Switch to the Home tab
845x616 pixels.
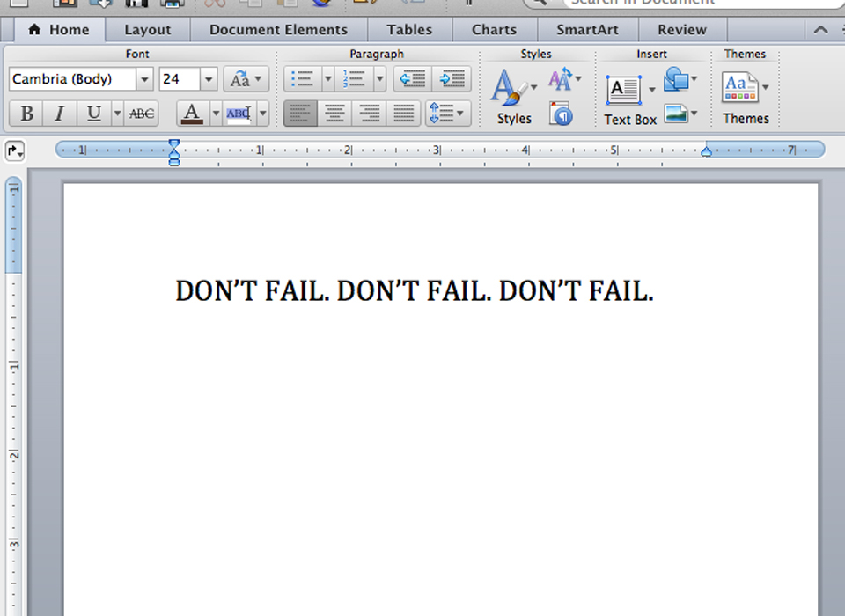[x=59, y=30]
